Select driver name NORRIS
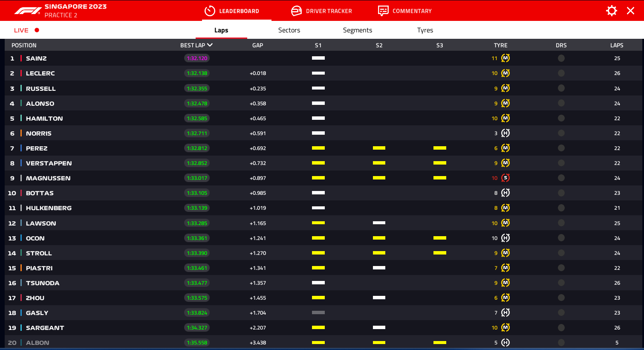 (39, 133)
